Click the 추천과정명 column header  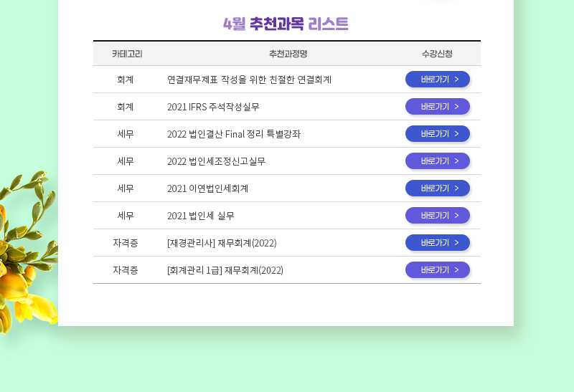(288, 54)
